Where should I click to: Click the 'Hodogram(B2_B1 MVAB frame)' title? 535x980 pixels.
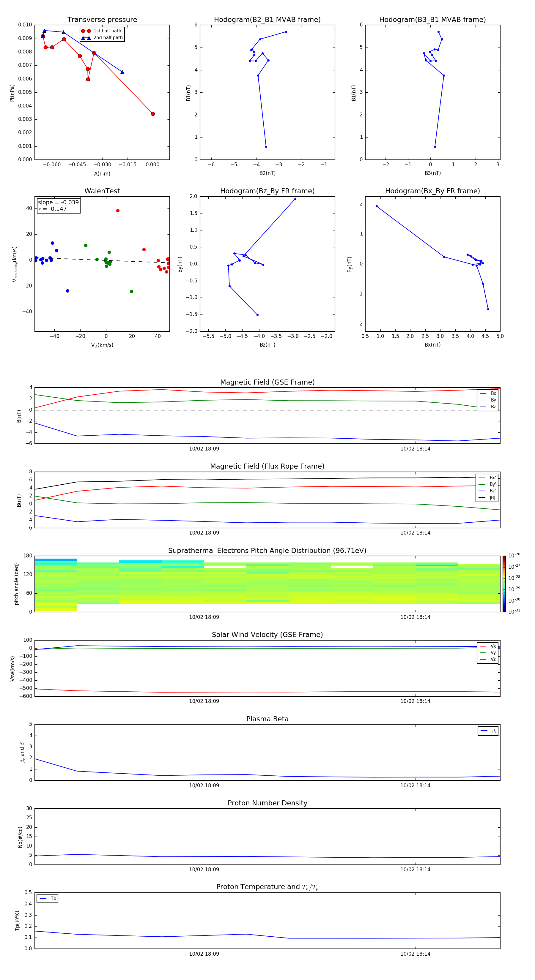coord(267,19)
